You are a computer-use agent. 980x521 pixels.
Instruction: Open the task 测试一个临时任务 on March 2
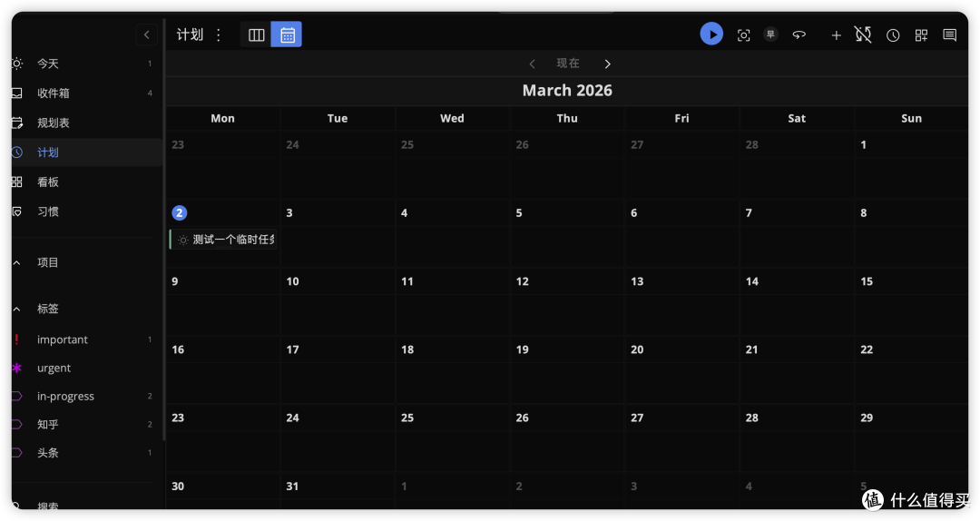[x=223, y=240]
